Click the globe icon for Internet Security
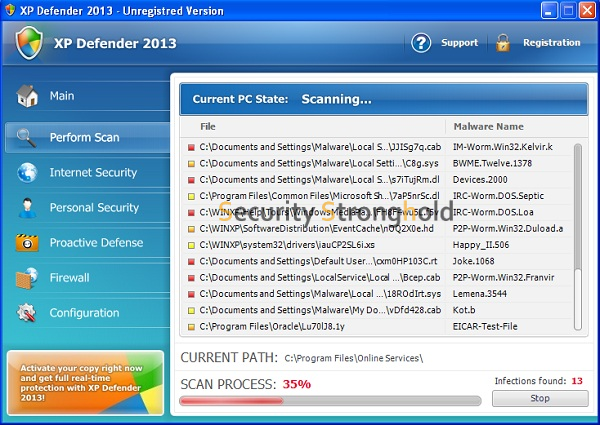The height and width of the screenshot is (425, 600). 27,173
